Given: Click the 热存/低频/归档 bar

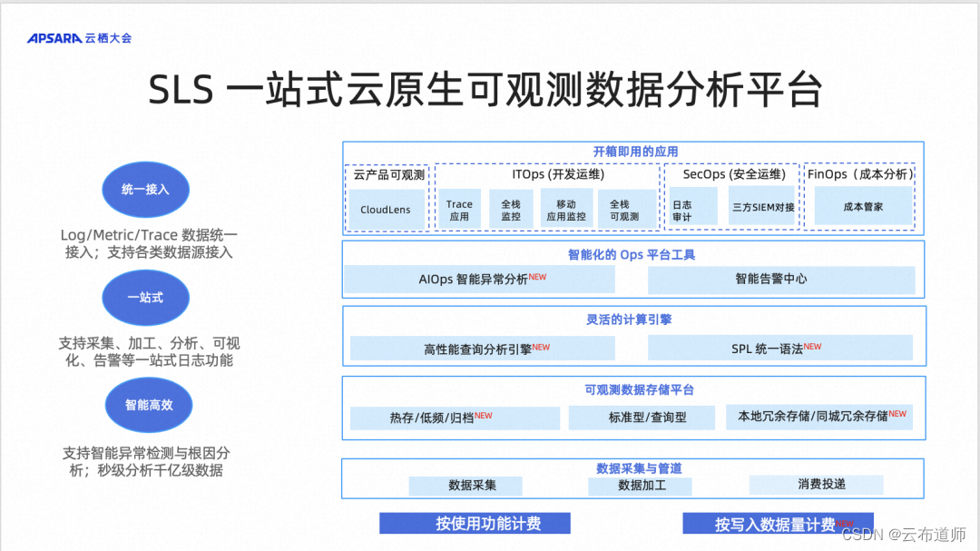Looking at the screenshot, I should (455, 418).
